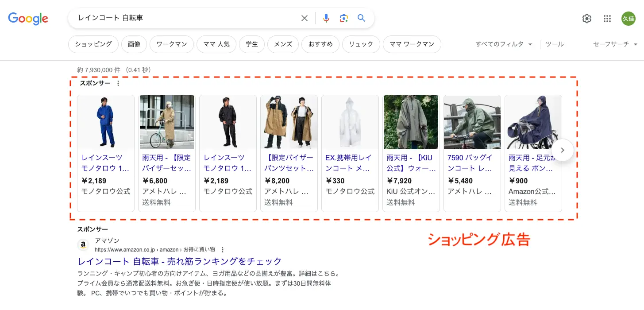Open the black rain suit product image

(x=228, y=122)
